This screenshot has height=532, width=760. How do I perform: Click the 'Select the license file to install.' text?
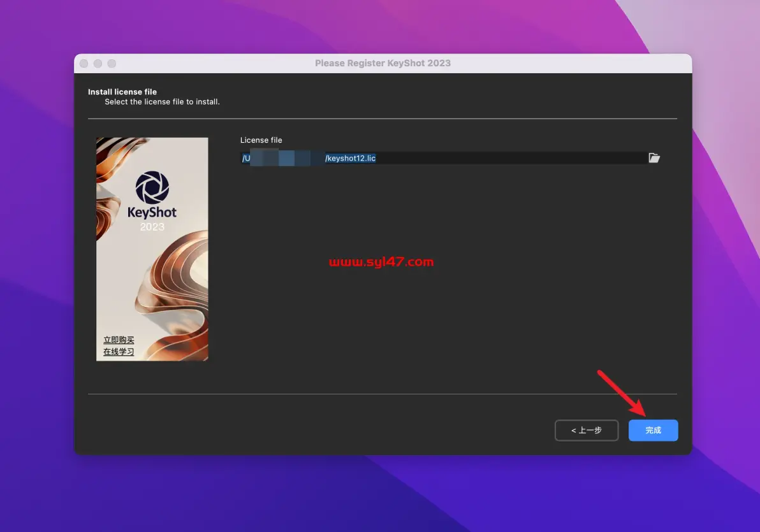[162, 102]
